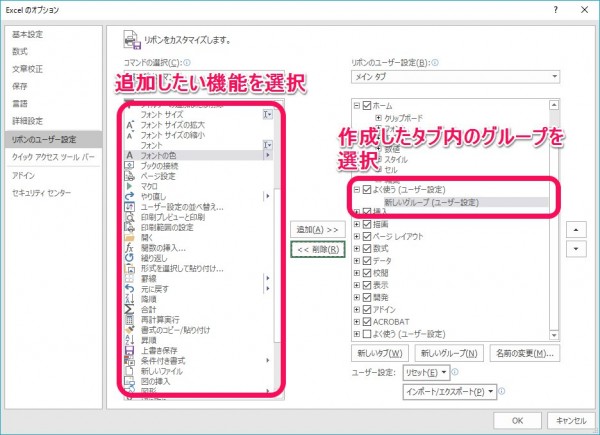Click the submenu arrow on the 罫線 row
This screenshot has height=435, width=600.
click(x=267, y=278)
